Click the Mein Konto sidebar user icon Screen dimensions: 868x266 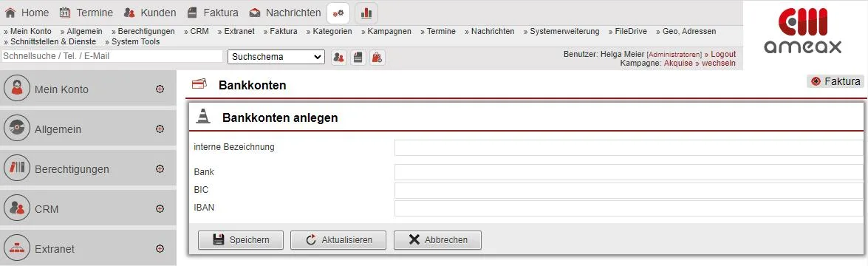[17, 89]
